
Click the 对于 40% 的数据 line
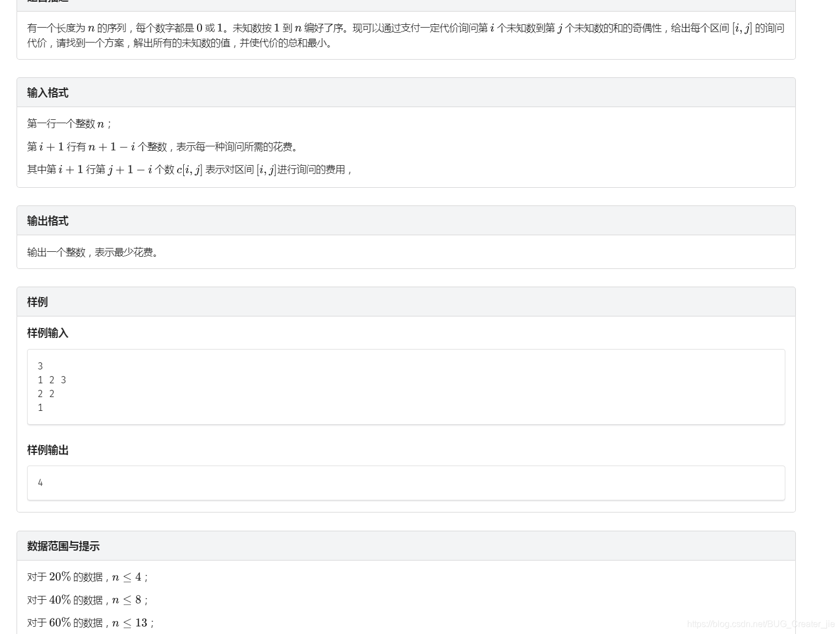87,600
